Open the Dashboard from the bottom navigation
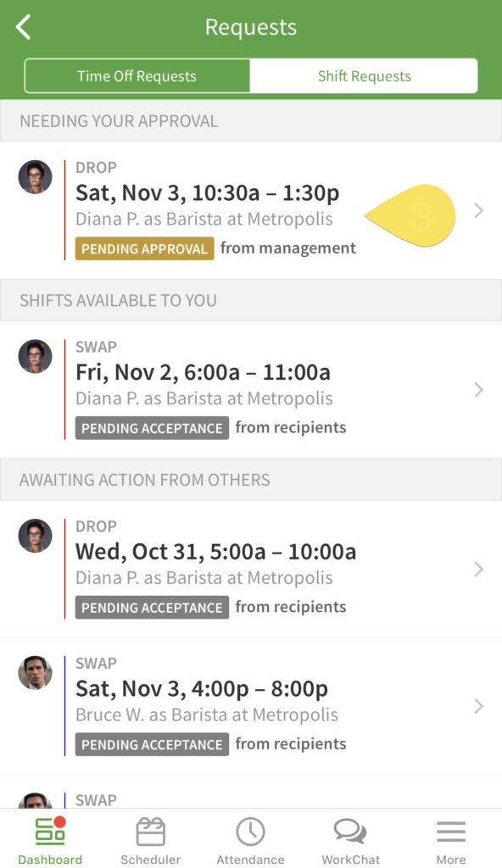 pos(50,839)
